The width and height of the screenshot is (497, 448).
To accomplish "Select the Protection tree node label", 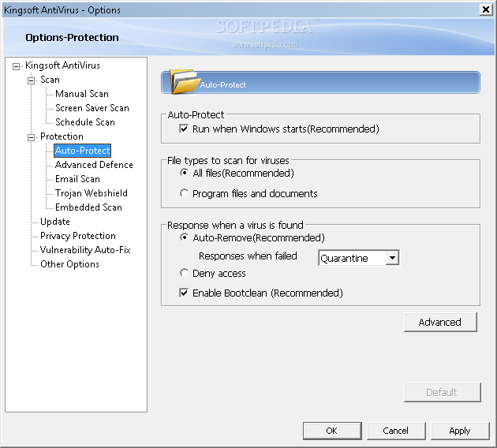I will tap(62, 136).
